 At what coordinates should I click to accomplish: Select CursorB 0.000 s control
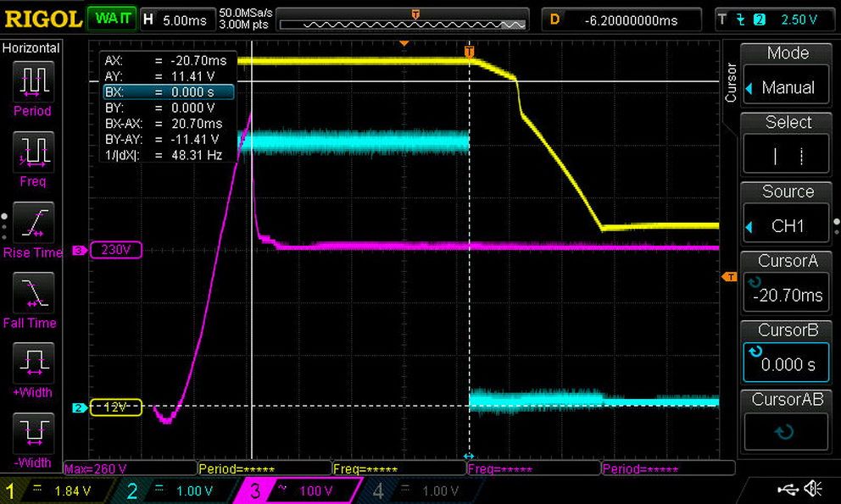point(787,363)
